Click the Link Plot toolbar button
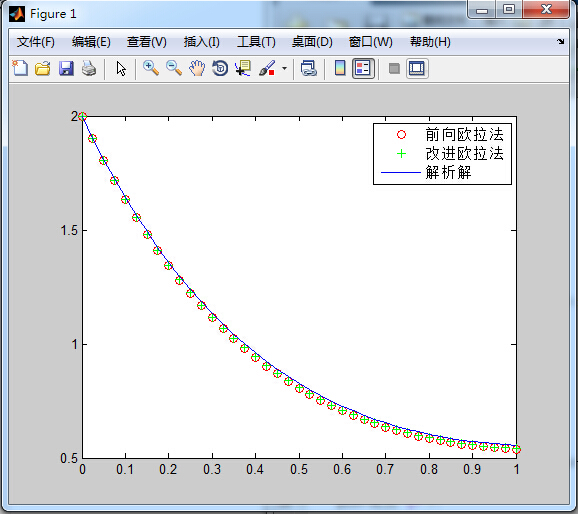 point(309,69)
